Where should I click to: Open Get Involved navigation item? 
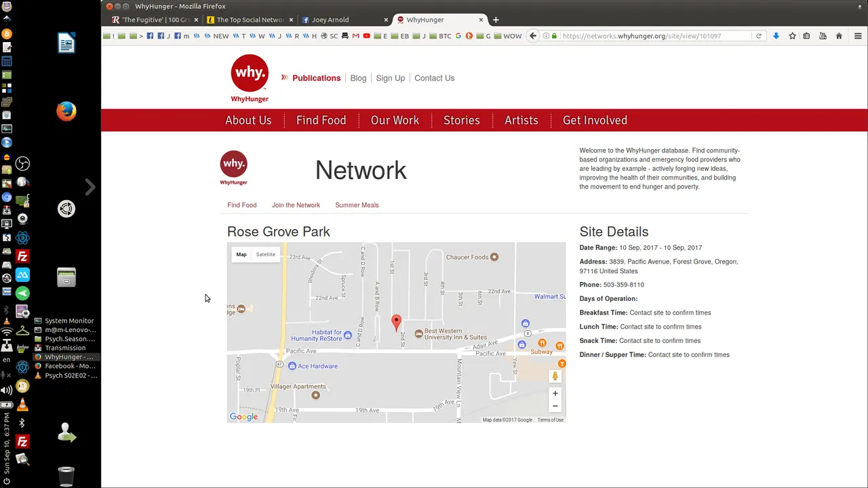tap(595, 120)
